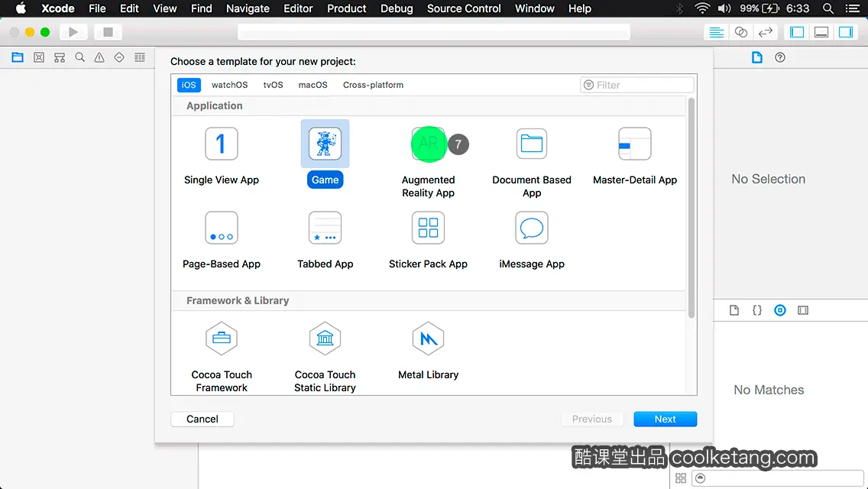This screenshot has height=489, width=868.
Task: Show the File Template library
Action: click(734, 310)
